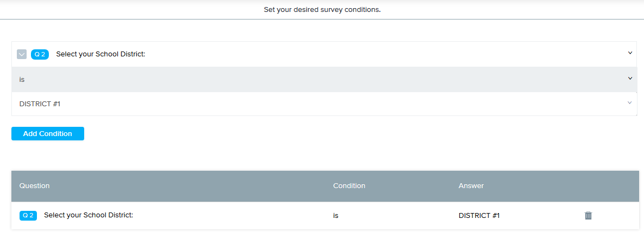Click the DISTRICT #1 text in answer selector
The image size is (644, 245).
pos(40,104)
